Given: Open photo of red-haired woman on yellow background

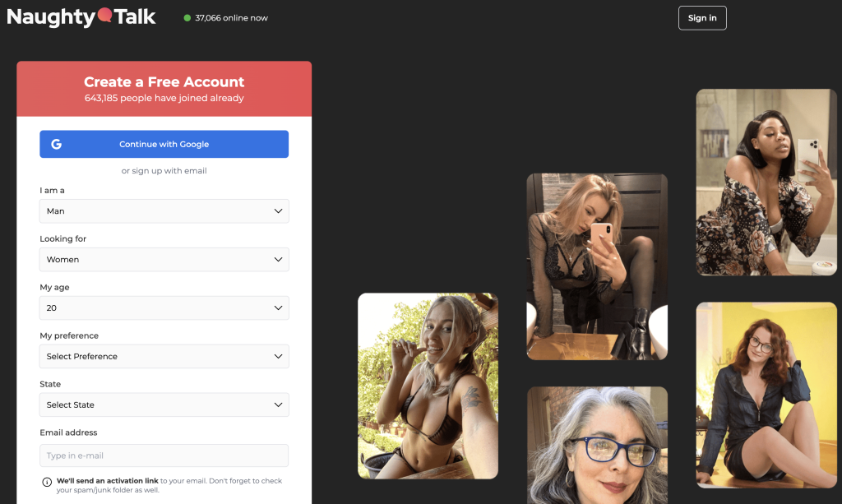Looking at the screenshot, I should (x=766, y=395).
